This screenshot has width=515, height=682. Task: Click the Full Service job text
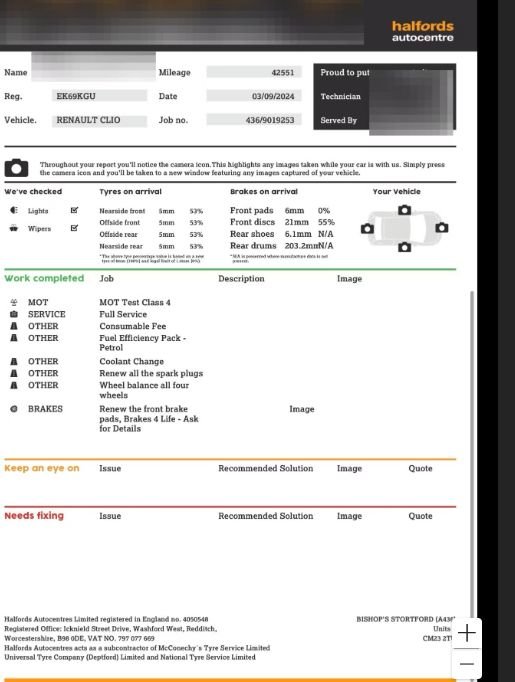(123, 314)
